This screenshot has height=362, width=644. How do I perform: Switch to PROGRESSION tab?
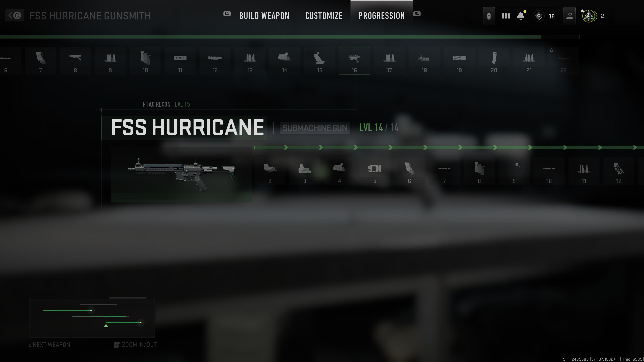(381, 15)
